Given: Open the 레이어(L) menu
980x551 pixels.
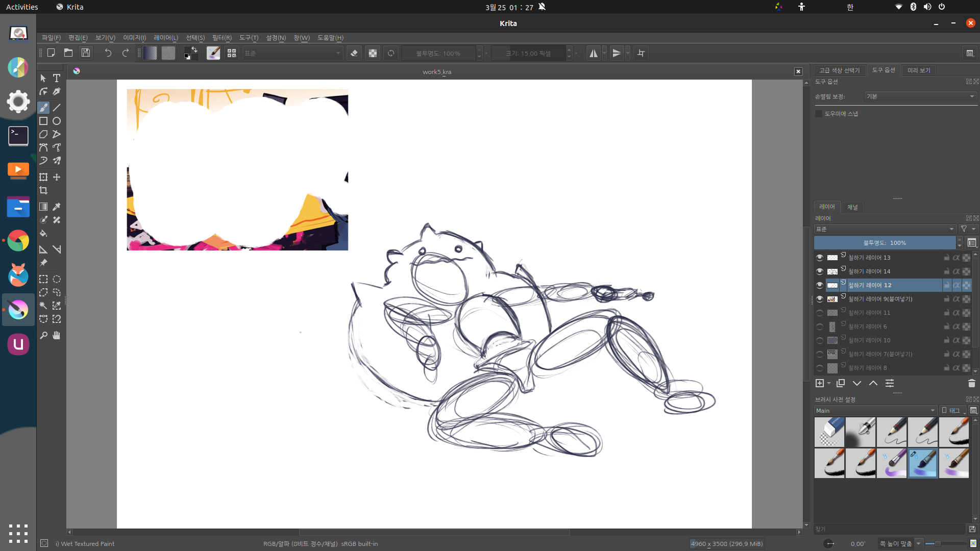Looking at the screenshot, I should [x=166, y=38].
